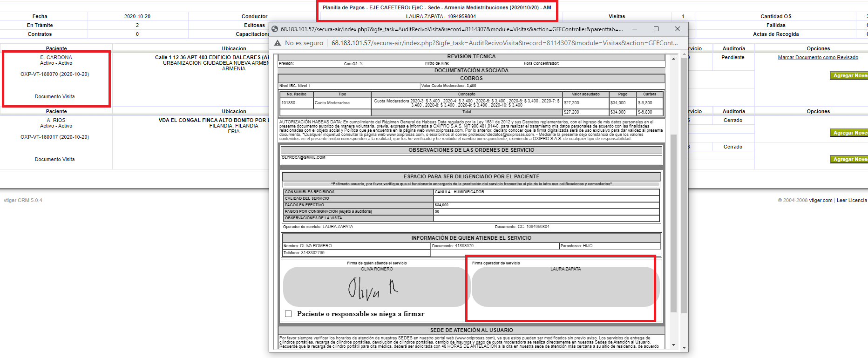
Task: Click 'Valor Cuota Moderadora: 3,400' text
Action: [449, 86]
